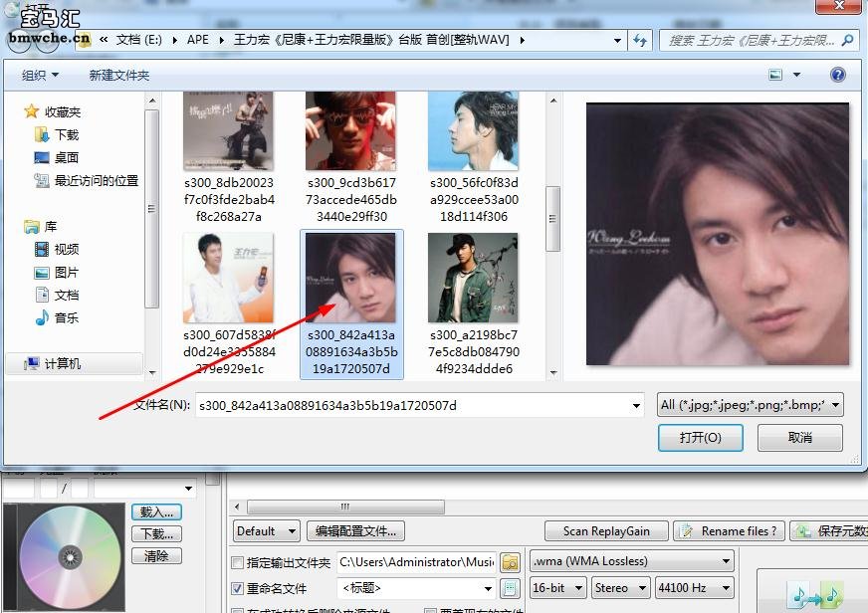868x613 pixels.
Task: Click the file list vertical scrollbar thumb
Action: [x=552, y=219]
